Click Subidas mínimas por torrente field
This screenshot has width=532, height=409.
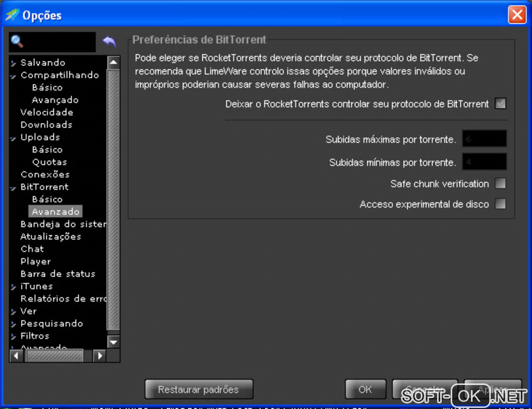[484, 162]
